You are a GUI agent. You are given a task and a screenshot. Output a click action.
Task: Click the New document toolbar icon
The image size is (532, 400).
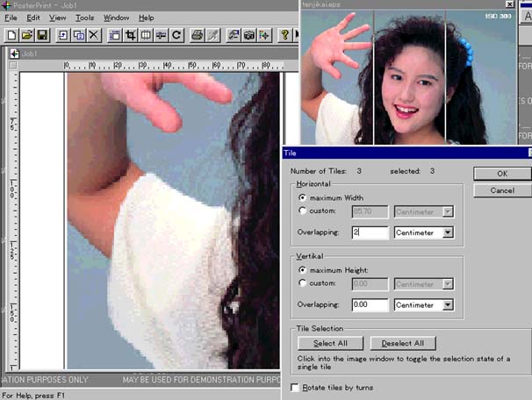pos(11,35)
